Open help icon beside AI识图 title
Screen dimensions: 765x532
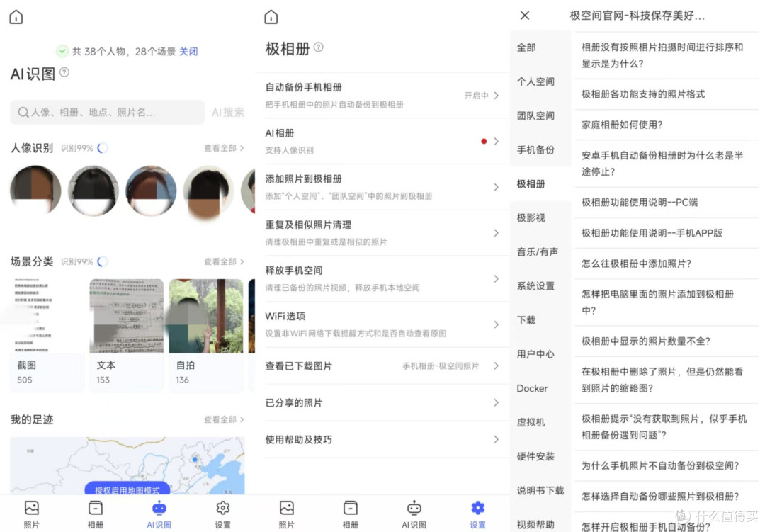pyautogui.click(x=64, y=72)
